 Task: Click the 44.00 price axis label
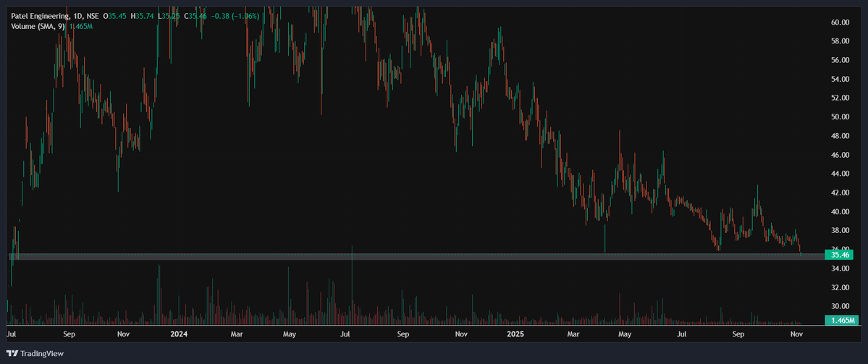[x=840, y=174]
